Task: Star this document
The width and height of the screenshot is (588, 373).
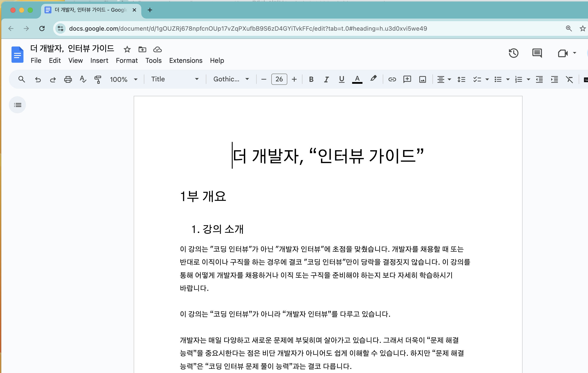Action: 127,49
